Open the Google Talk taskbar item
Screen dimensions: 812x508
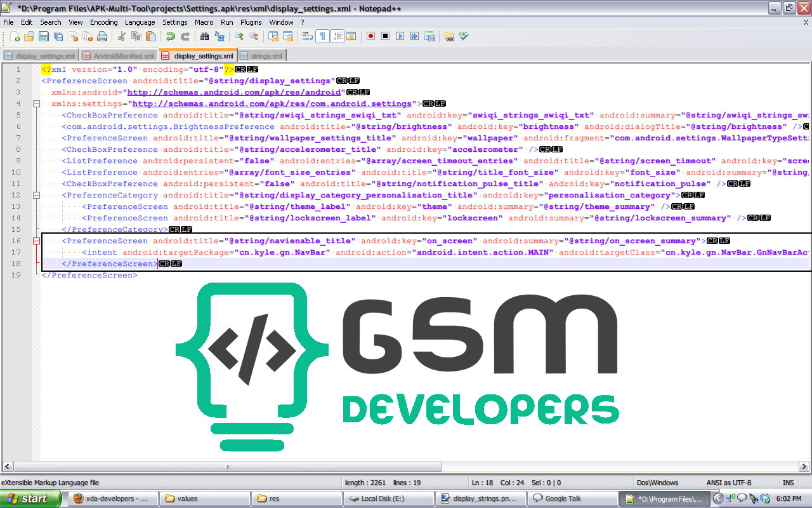(572, 498)
